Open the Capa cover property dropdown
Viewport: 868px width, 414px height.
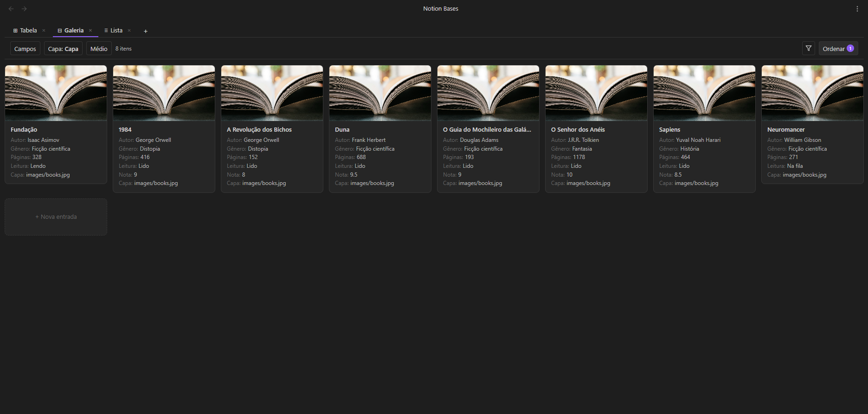pyautogui.click(x=63, y=49)
